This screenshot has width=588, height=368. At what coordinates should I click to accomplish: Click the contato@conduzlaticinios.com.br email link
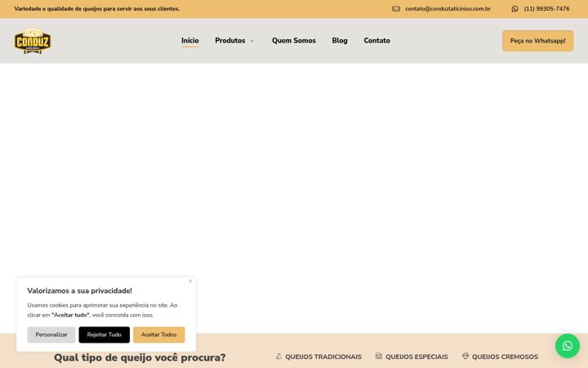point(448,9)
